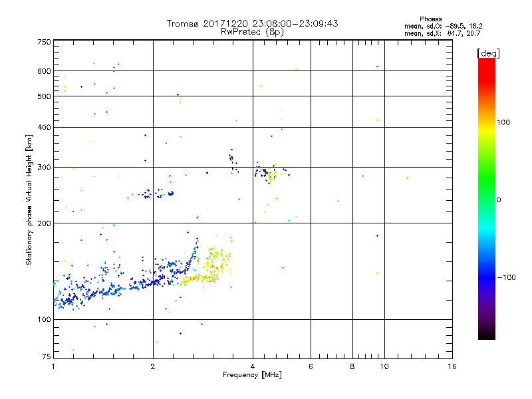The height and width of the screenshot is (399, 532).
Task: Click the blue echo cluster near 4.5 MHz, 300 km
Action: [263, 172]
